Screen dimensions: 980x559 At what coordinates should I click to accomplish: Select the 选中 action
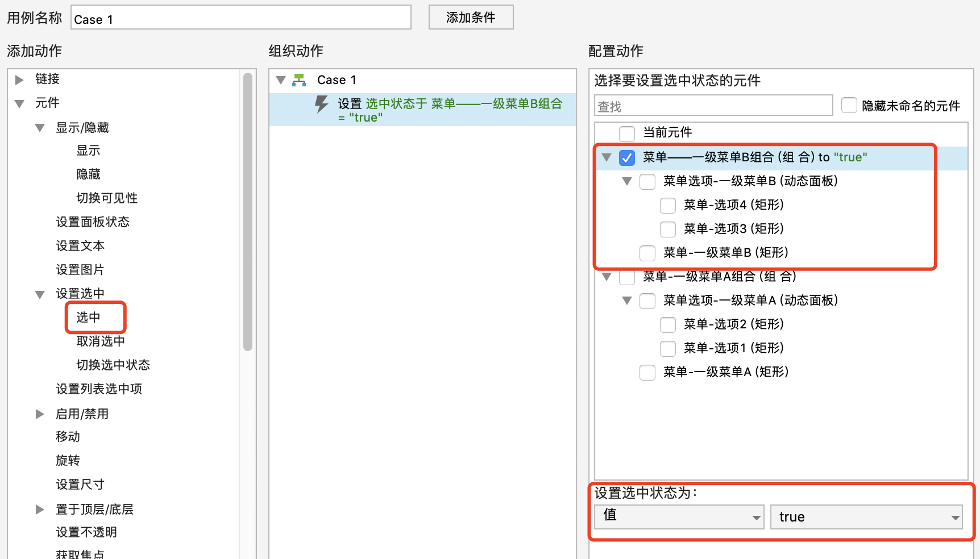tap(88, 318)
